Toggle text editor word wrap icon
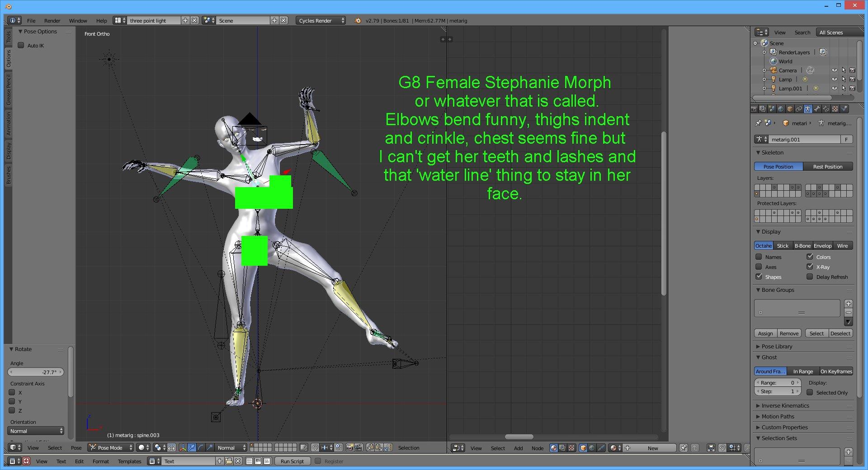The width and height of the screenshot is (868, 470). click(258, 461)
